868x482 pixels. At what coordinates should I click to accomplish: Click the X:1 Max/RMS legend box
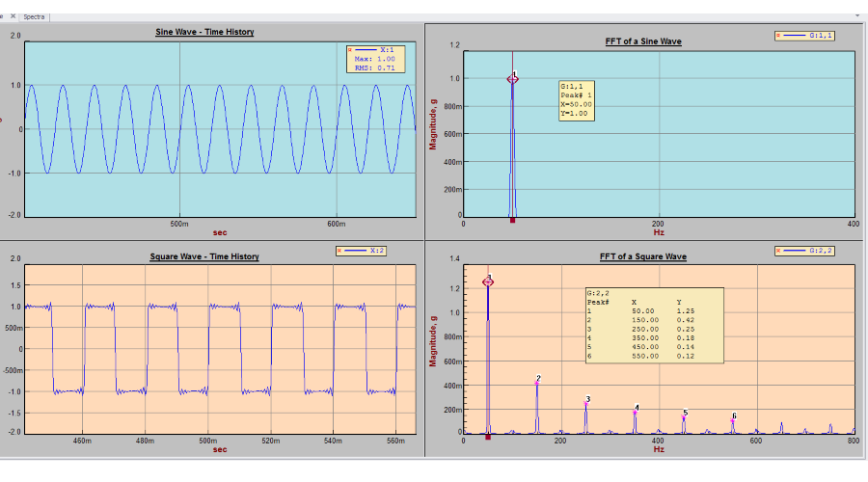(x=375, y=59)
